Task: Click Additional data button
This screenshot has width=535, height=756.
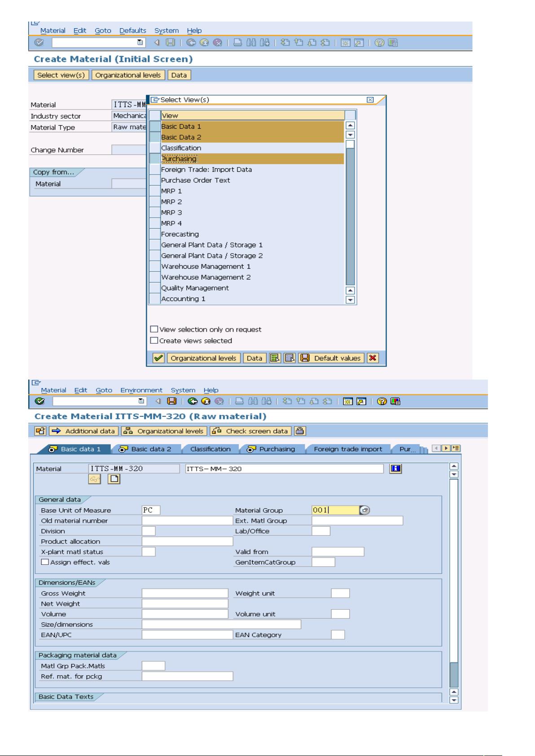Action: point(84,431)
